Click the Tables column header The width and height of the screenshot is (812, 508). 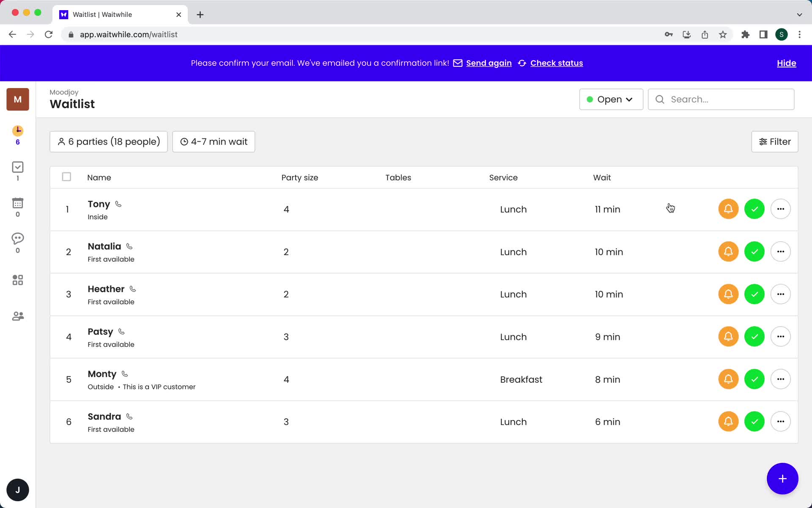(x=398, y=177)
